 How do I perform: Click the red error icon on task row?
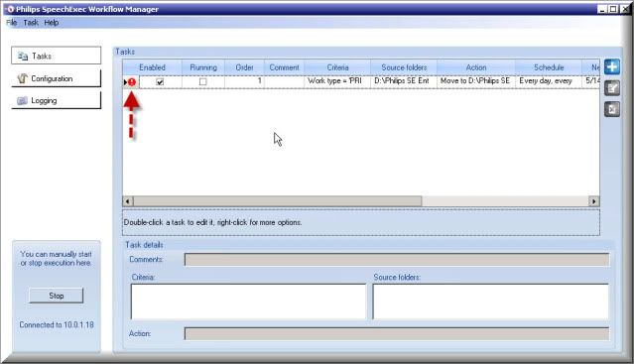(132, 82)
